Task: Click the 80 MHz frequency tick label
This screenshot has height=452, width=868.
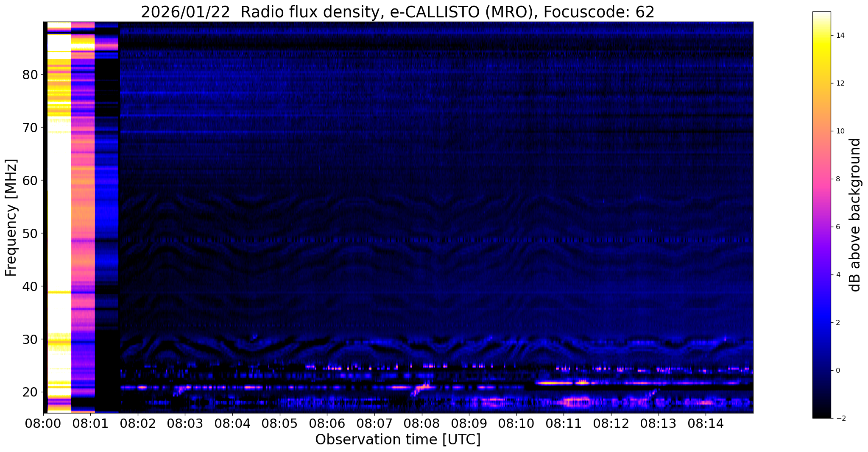Action: point(31,75)
